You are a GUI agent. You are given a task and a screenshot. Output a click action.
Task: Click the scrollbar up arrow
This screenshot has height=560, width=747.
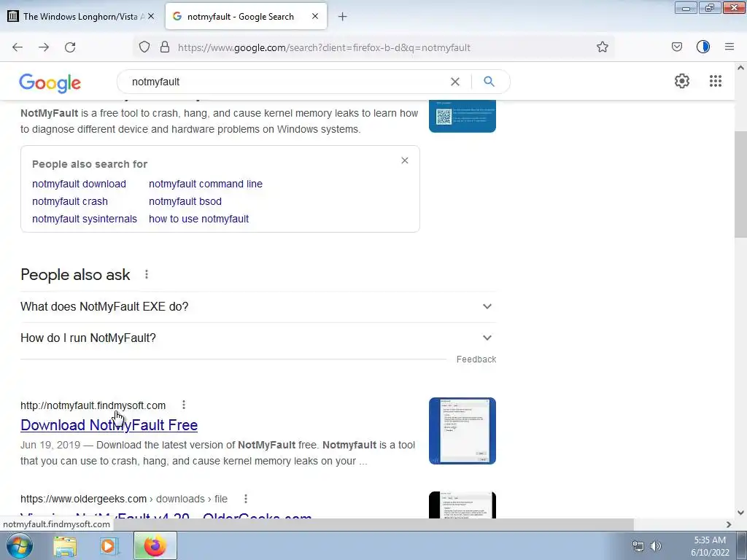(740, 68)
